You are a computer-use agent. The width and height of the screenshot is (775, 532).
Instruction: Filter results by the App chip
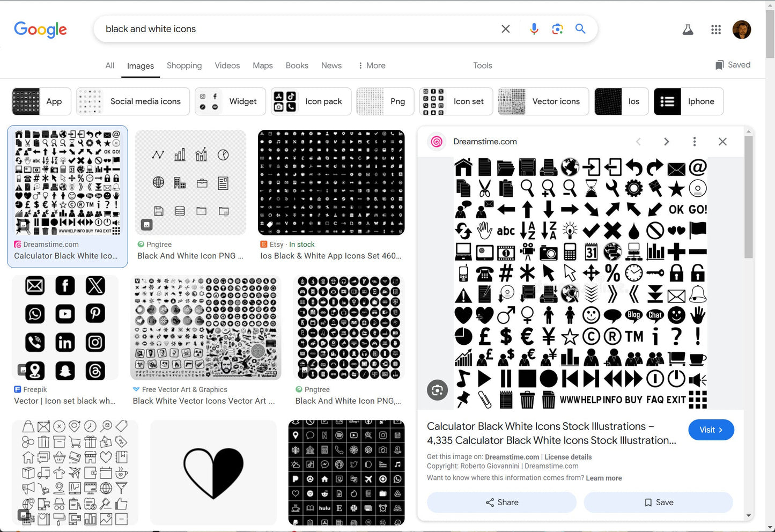pos(41,101)
